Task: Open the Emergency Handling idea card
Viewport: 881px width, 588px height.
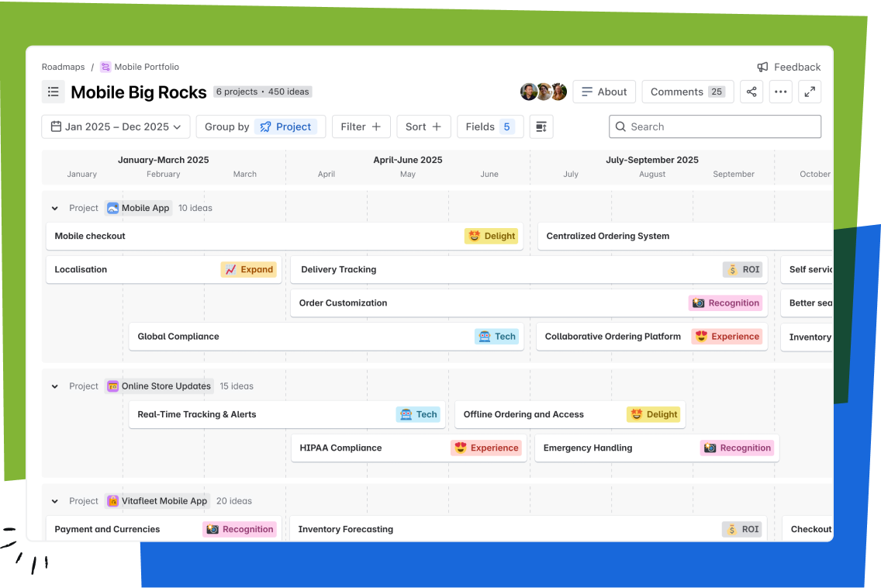Action: [x=657, y=448]
